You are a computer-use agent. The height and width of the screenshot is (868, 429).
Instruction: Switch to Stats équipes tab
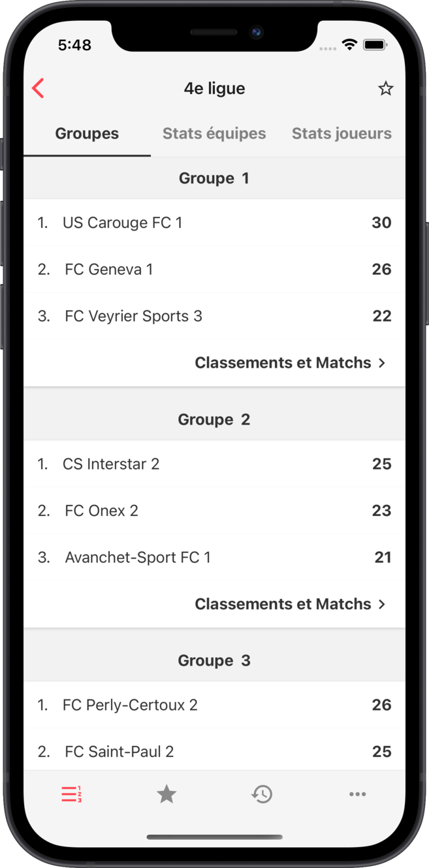point(214,133)
